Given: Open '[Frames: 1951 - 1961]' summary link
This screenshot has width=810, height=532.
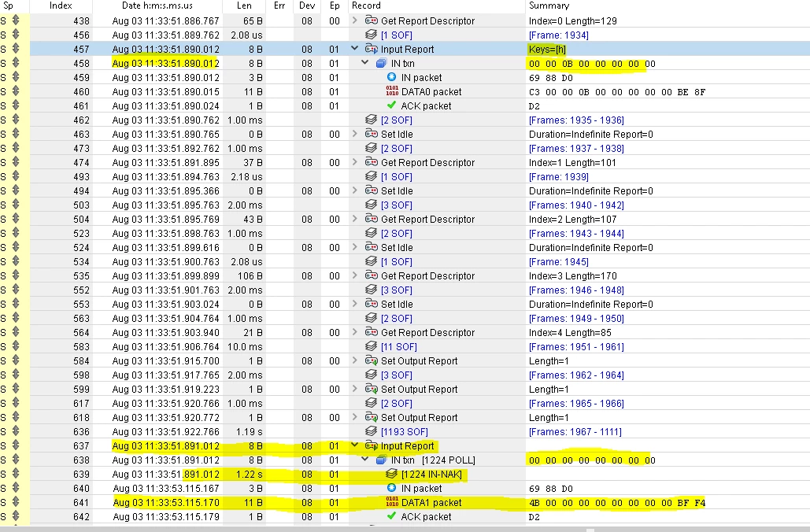Looking at the screenshot, I should point(576,346).
